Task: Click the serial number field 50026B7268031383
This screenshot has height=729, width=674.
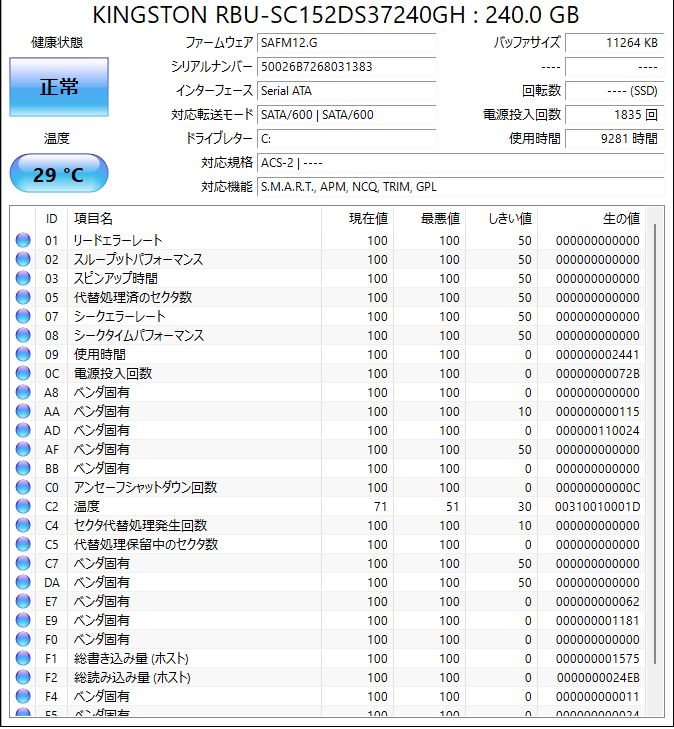Action: (346, 66)
